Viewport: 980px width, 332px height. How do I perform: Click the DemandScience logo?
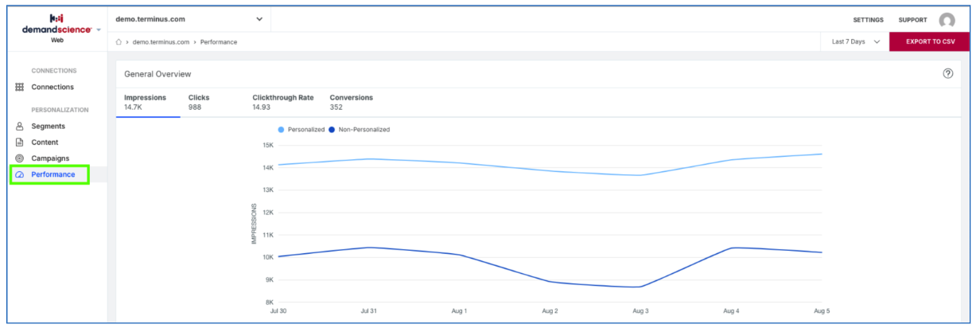56,24
